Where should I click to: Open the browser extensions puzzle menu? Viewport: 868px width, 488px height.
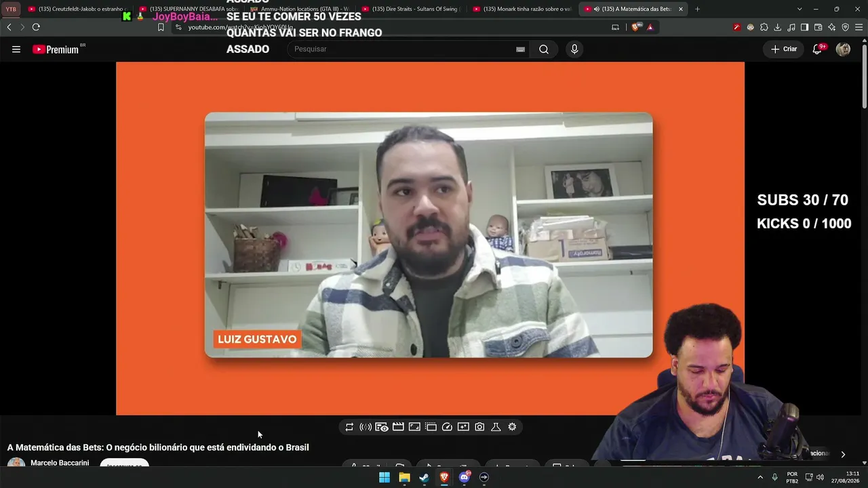764,27
